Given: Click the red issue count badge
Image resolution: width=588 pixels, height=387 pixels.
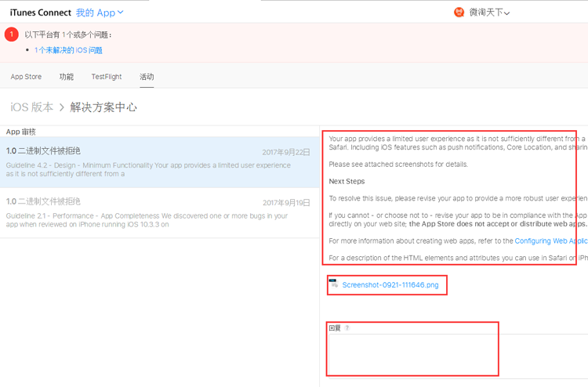Looking at the screenshot, I should 11,34.
